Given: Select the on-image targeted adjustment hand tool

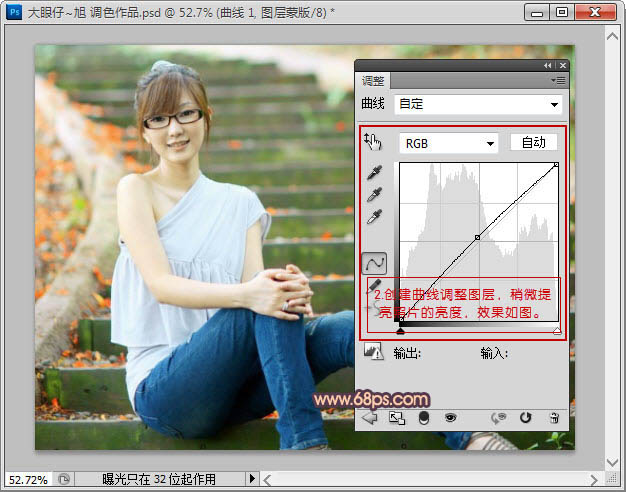Looking at the screenshot, I should [373, 142].
